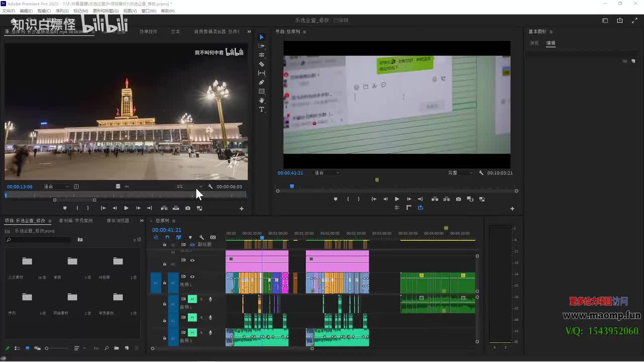Screen dimensions: 644x362
Task: Switch to the 效果控件 tab
Action: (148, 32)
